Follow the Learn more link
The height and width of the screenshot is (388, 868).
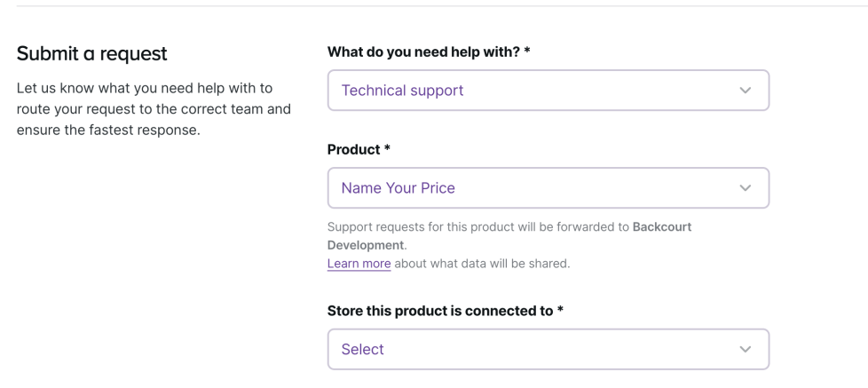[359, 264]
